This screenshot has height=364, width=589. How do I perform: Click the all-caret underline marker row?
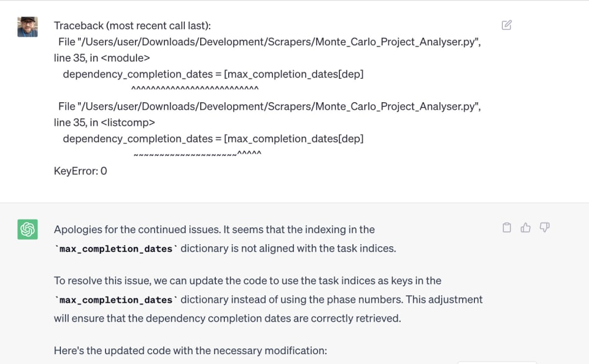coord(195,90)
